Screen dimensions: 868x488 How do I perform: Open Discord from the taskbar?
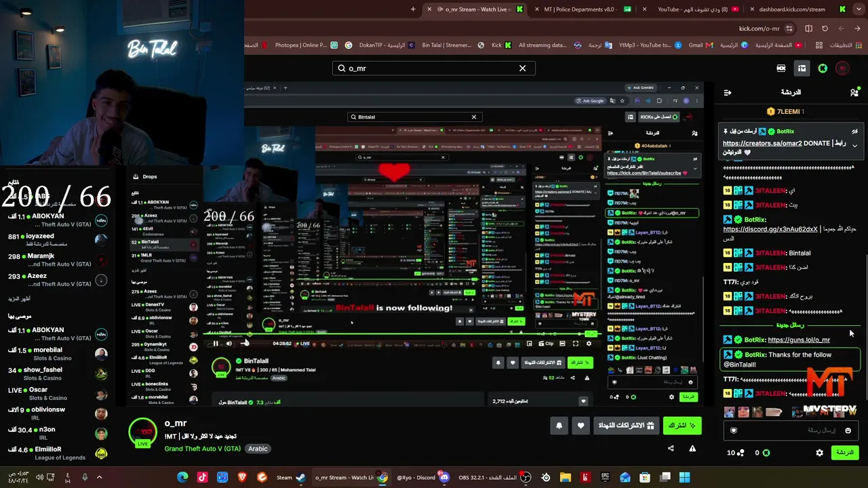423,477
